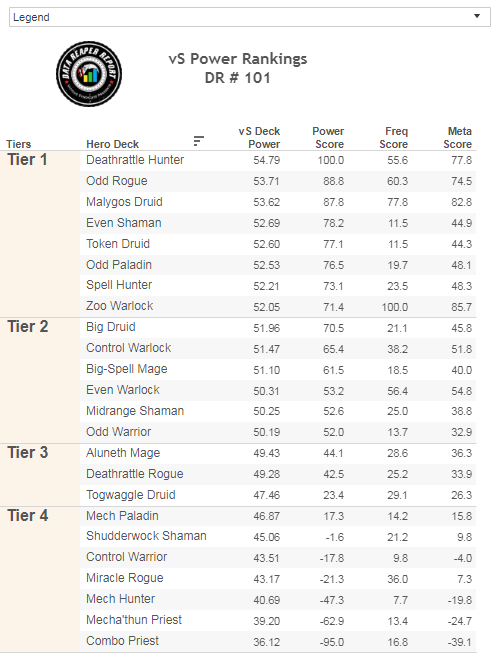Viewport: 499px width, 657px height.
Task: Click the Legend dropdown text field
Action: point(250,17)
